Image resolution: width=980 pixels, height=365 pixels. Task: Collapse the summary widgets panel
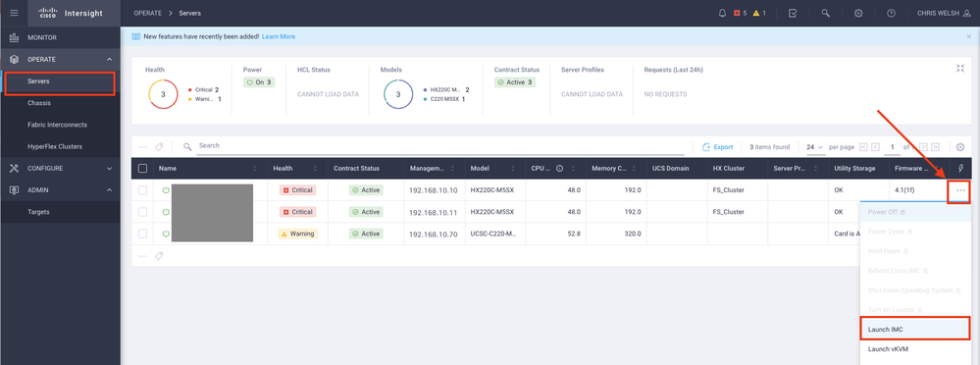pos(960,69)
